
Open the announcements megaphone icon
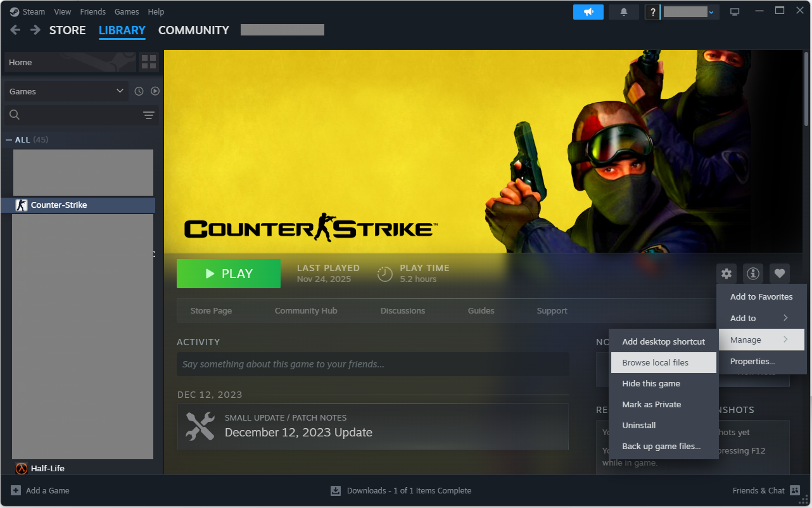[x=588, y=12]
